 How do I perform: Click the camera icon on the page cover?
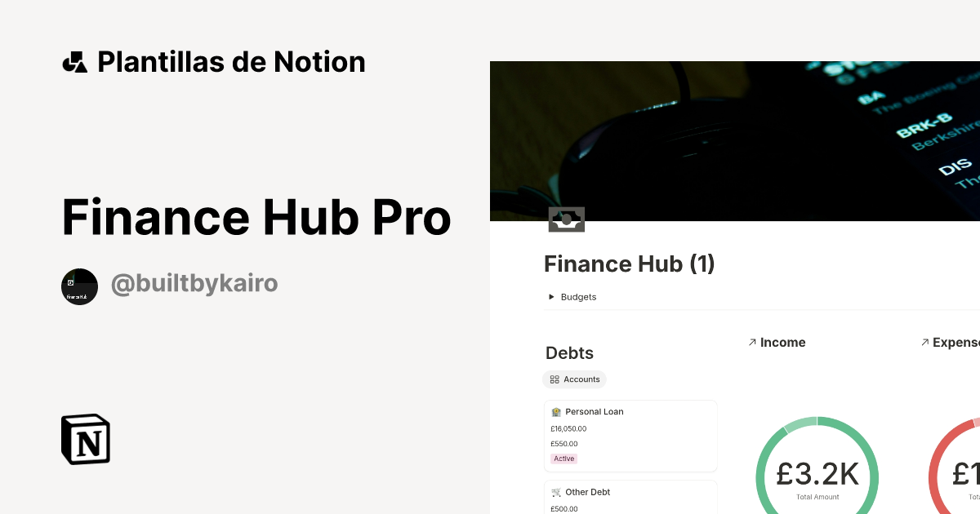click(566, 219)
